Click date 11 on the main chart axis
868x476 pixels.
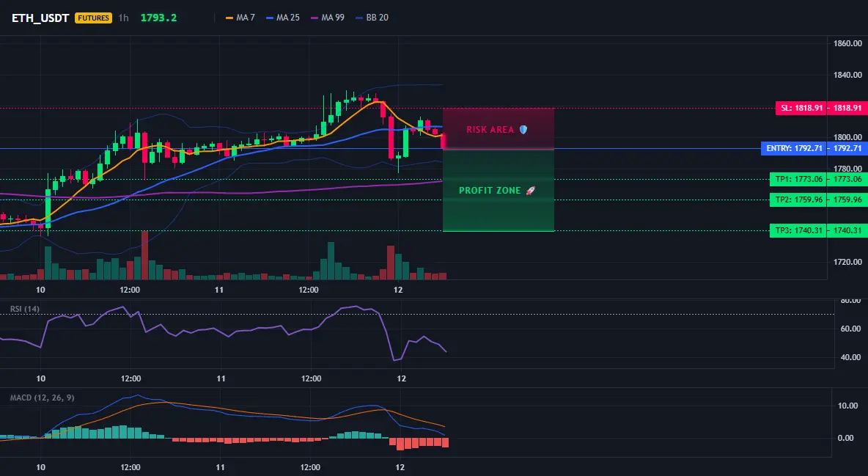[x=219, y=290]
